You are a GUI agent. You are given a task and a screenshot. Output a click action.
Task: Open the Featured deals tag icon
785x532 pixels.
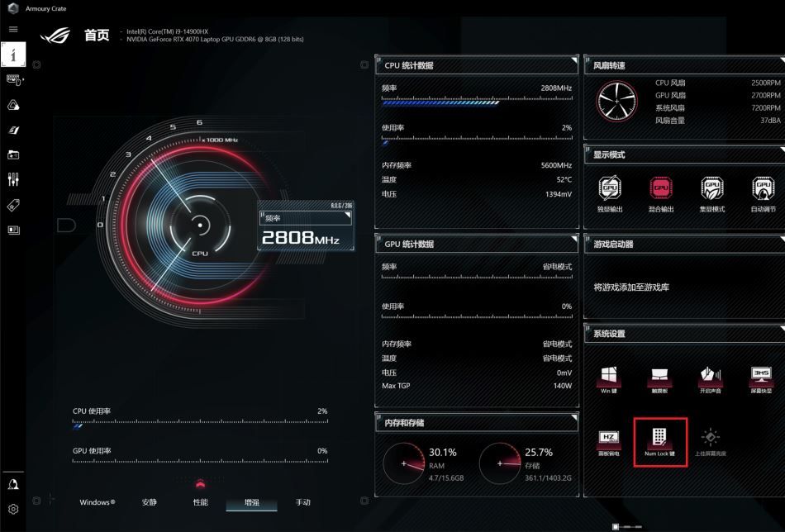tap(13, 204)
